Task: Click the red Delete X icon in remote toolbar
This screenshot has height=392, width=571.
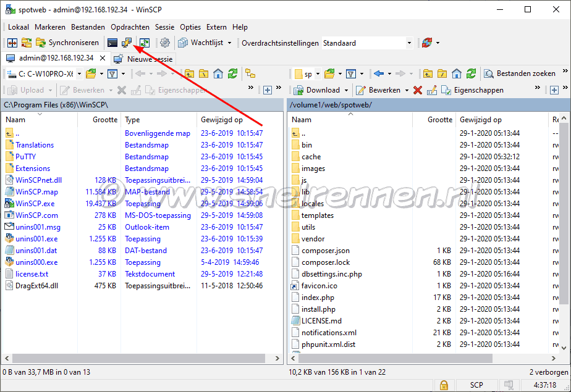Action: click(x=418, y=90)
